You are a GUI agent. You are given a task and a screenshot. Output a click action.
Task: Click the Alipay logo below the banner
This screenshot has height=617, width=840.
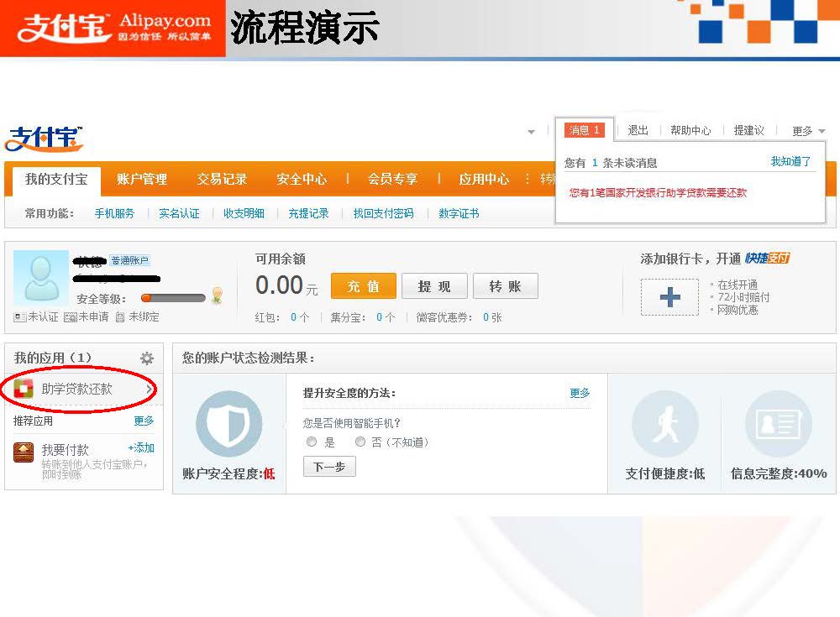pyautogui.click(x=44, y=139)
